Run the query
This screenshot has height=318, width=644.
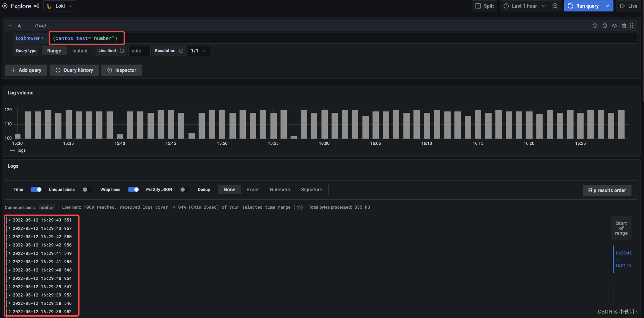[x=583, y=6]
